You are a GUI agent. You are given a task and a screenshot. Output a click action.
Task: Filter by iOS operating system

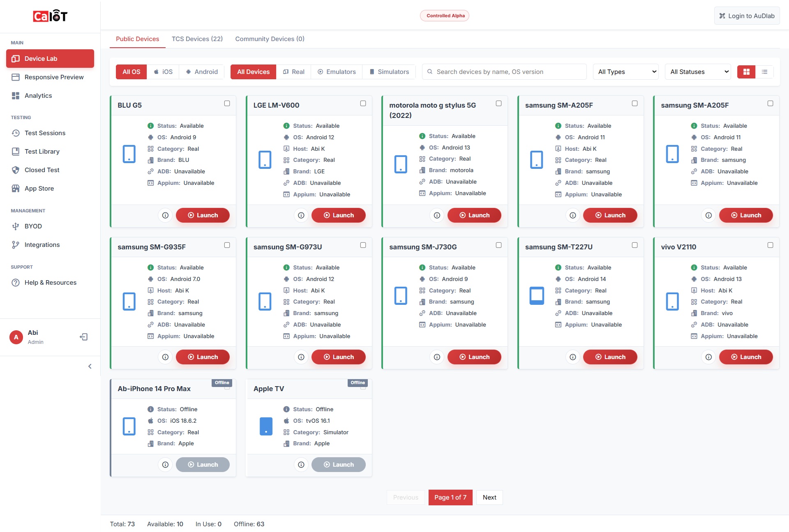point(163,72)
